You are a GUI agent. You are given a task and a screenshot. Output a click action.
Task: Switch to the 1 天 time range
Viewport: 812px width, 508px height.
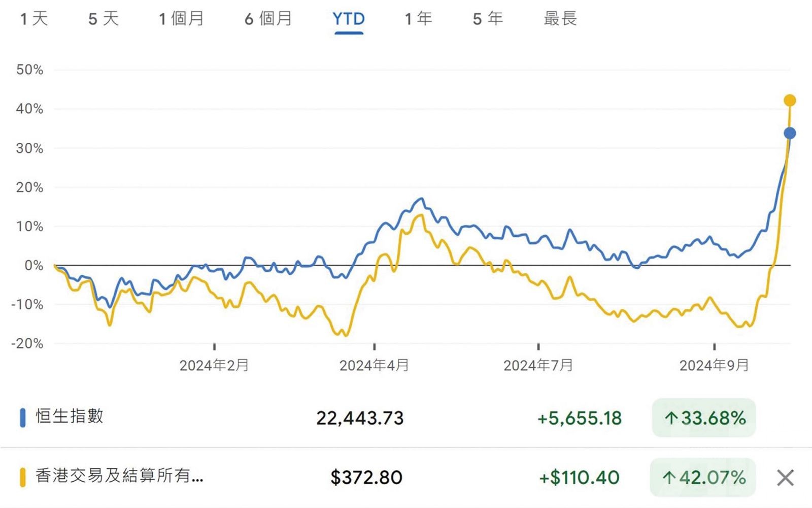coord(33,19)
